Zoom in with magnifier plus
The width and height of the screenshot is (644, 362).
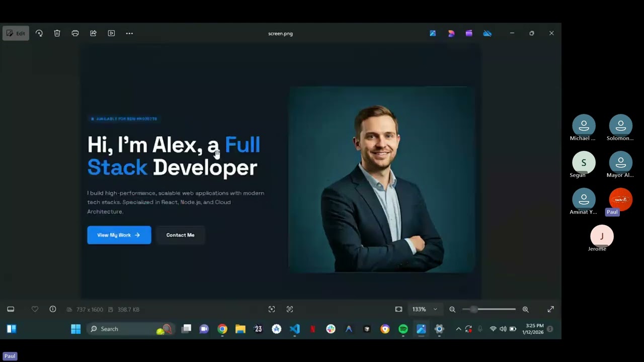(x=525, y=309)
